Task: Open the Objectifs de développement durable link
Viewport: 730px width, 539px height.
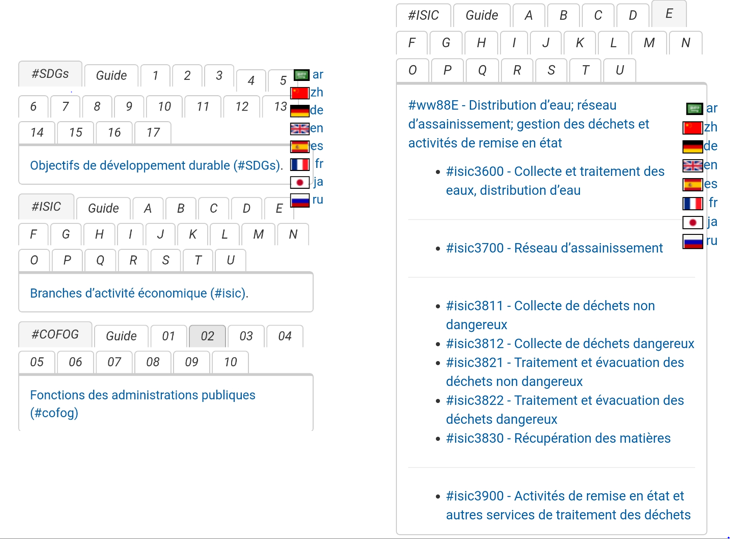Action: click(x=156, y=166)
